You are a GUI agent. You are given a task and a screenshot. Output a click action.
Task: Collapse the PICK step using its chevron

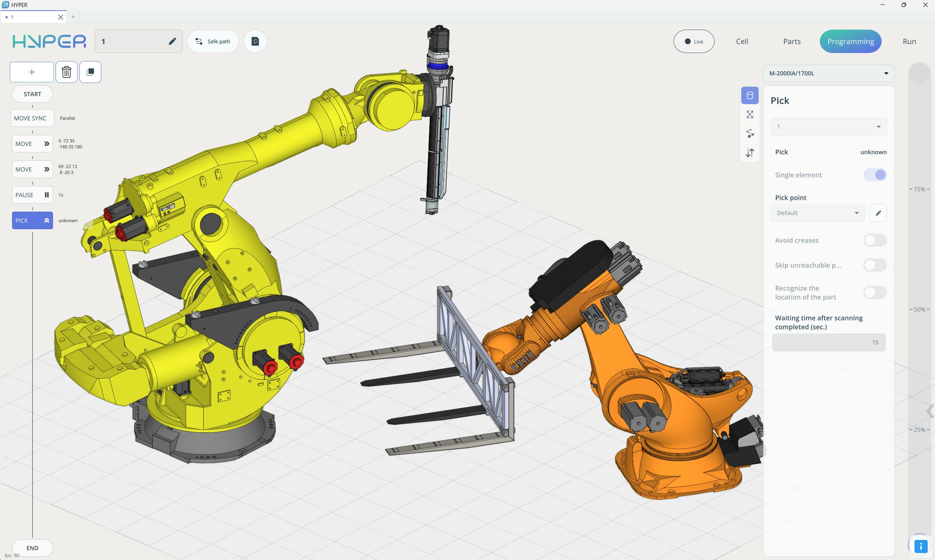[x=46, y=220]
